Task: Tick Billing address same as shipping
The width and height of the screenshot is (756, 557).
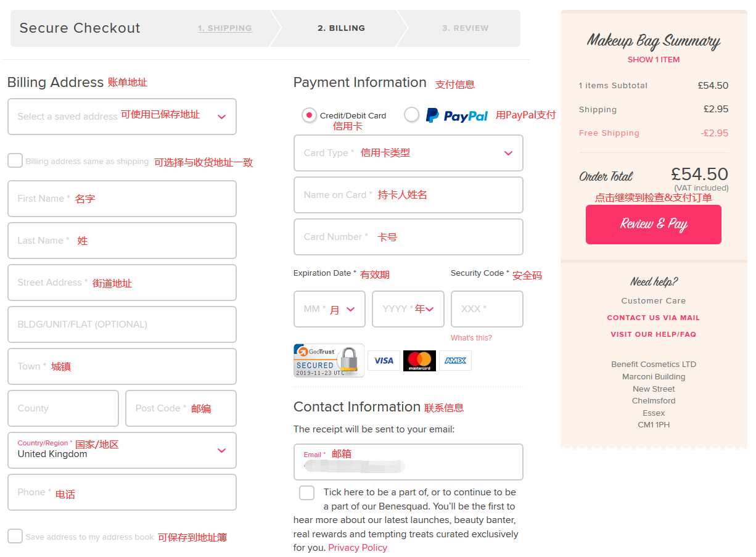Action: pos(15,160)
